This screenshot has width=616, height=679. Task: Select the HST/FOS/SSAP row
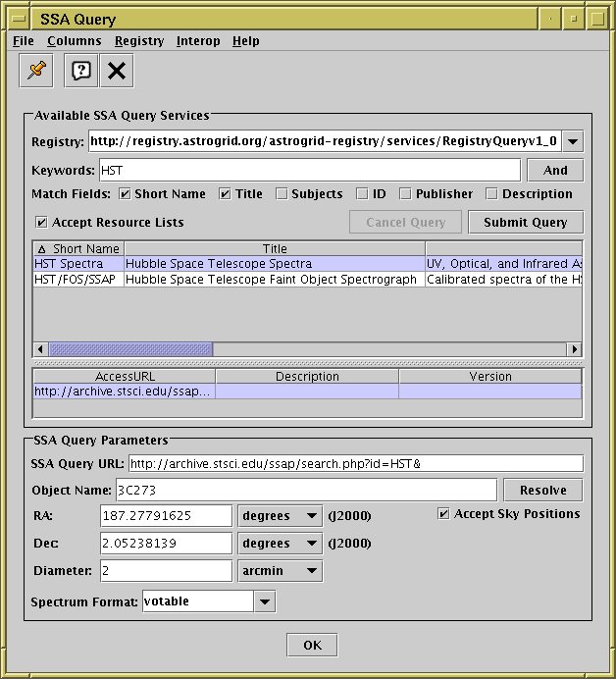[x=307, y=280]
